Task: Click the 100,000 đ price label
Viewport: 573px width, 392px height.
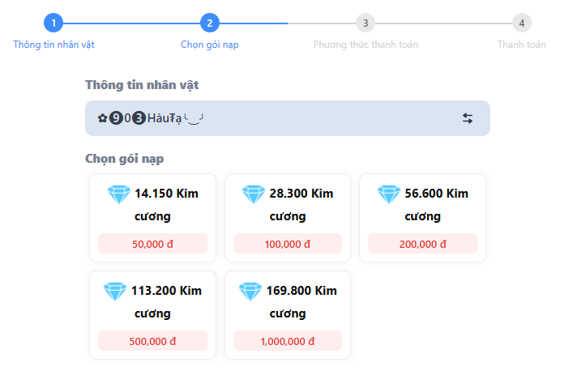Action: [x=288, y=244]
